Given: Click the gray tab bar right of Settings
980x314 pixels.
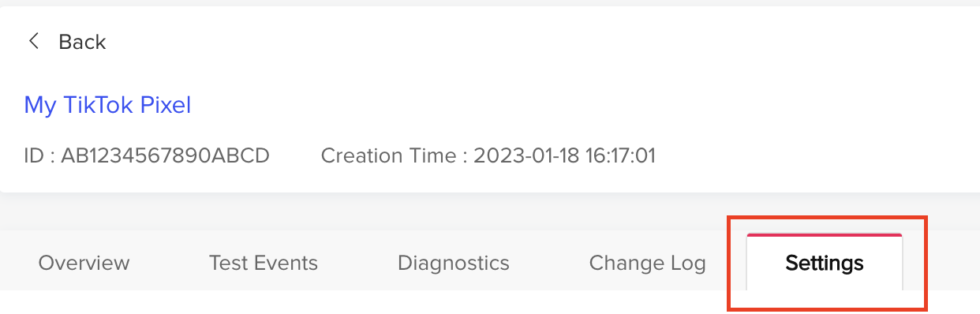Looking at the screenshot, I should click(955, 261).
